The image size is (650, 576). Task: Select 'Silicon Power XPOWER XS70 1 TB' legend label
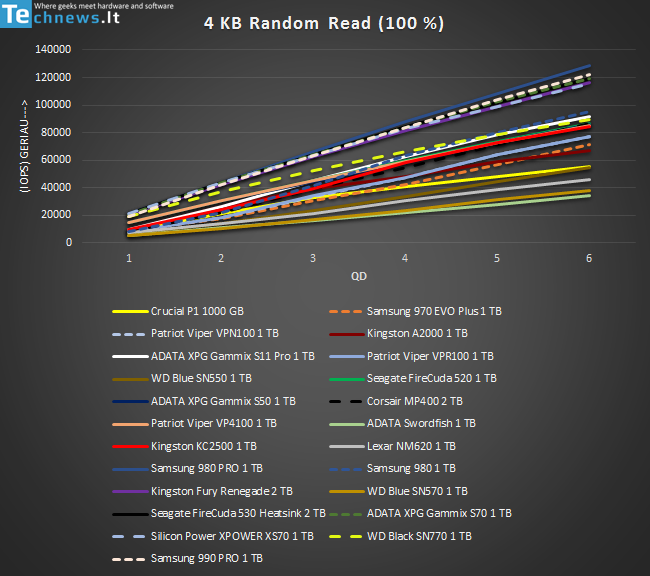coord(232,536)
